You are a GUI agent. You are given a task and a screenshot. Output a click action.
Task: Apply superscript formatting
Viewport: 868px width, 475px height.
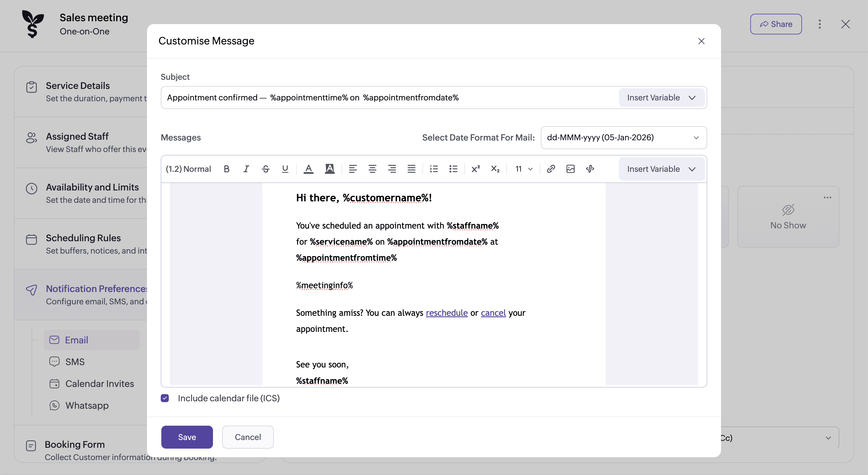tap(475, 169)
